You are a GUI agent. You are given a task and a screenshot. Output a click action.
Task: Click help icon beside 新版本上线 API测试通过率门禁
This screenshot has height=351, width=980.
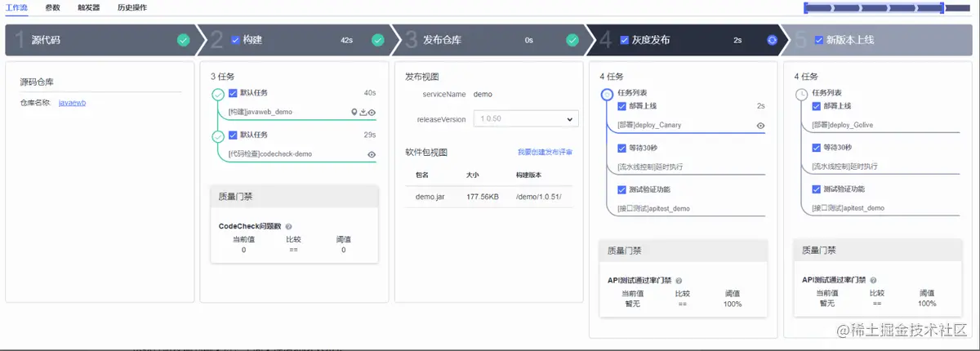(x=873, y=280)
